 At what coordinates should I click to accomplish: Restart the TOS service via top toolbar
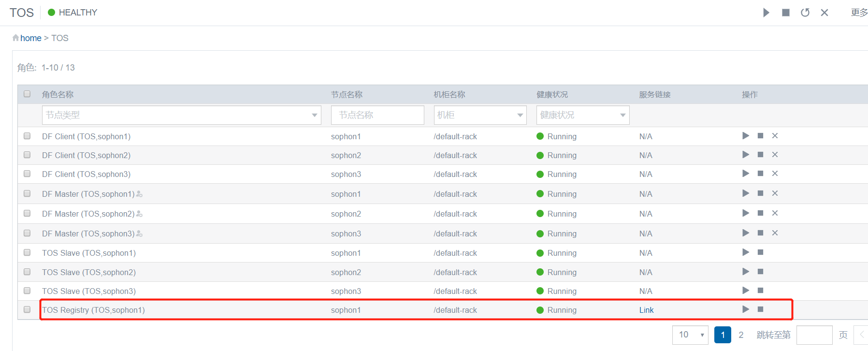(805, 13)
